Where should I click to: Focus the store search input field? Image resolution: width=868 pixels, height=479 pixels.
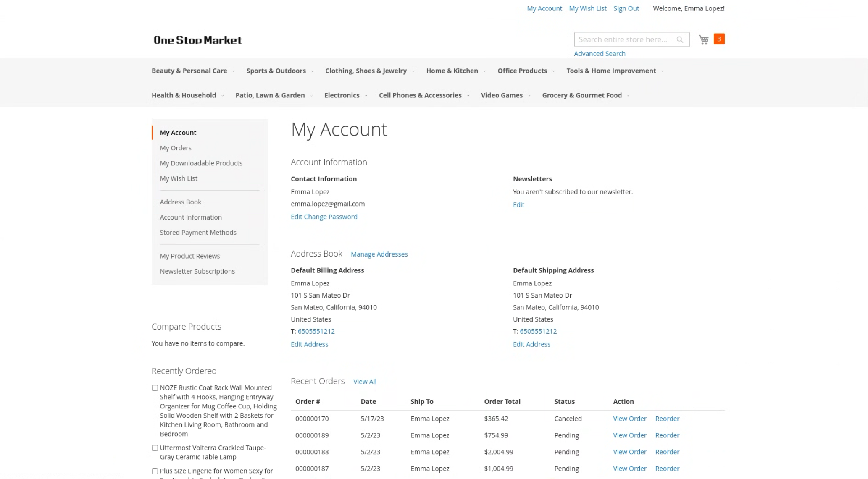pyautogui.click(x=623, y=39)
